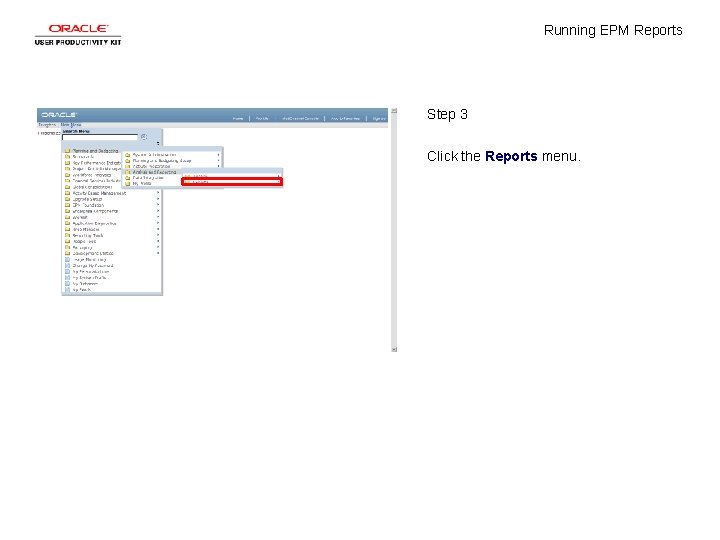This screenshot has width=720, height=540.
Task: Open the Worklist link in header
Action: 262,118
